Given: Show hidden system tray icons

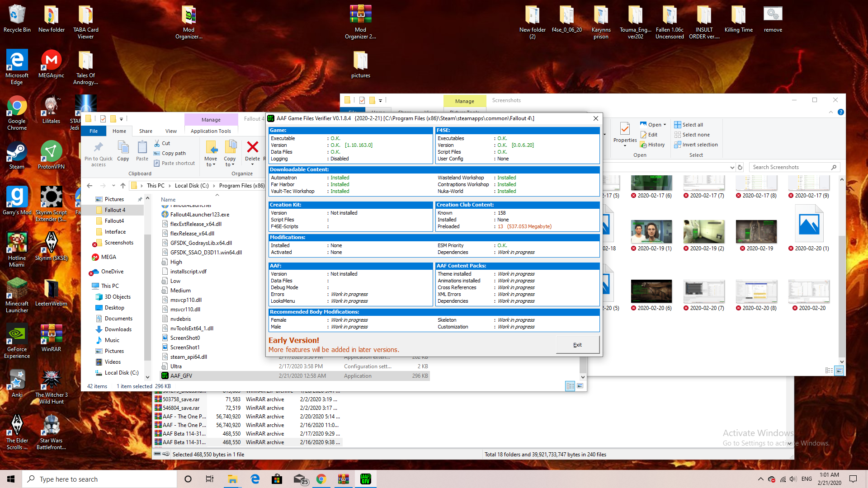Looking at the screenshot, I should point(760,479).
